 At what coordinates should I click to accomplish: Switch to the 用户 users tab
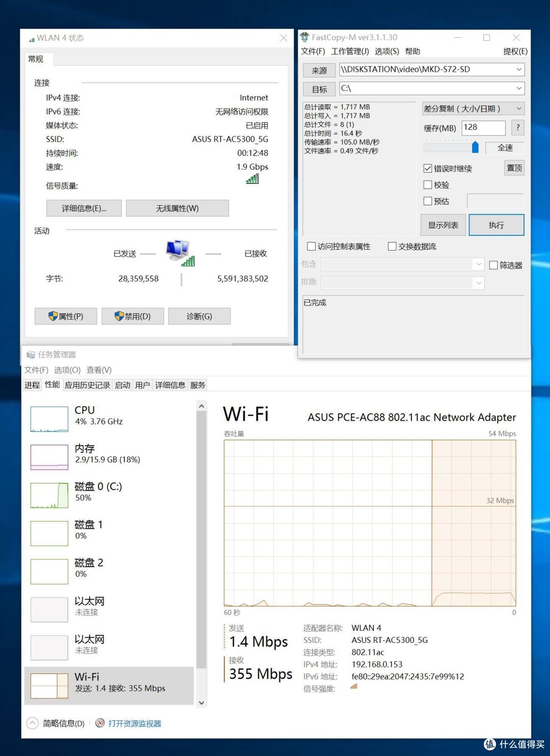[x=143, y=385]
